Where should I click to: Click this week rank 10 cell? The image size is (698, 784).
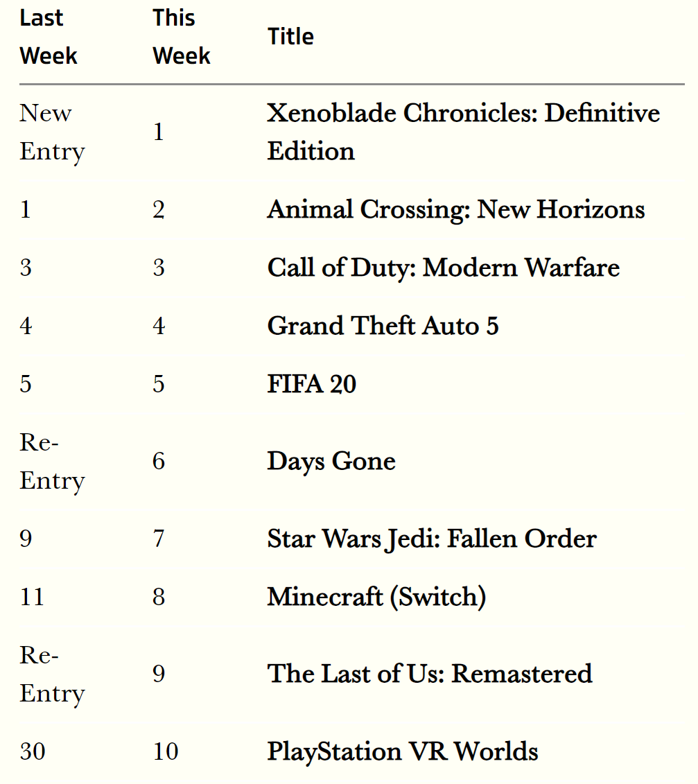click(x=166, y=751)
